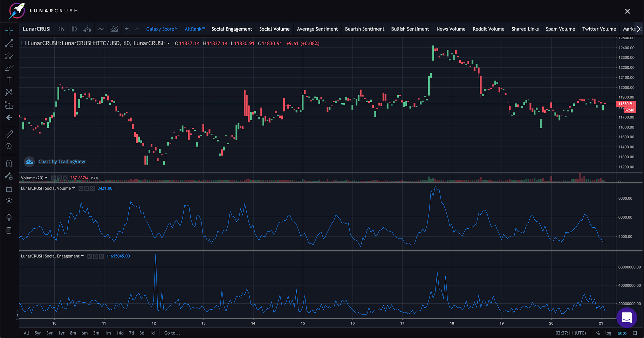This screenshot has width=644, height=338.
Task: Open the prediction and measurement tools
Action: (9, 105)
